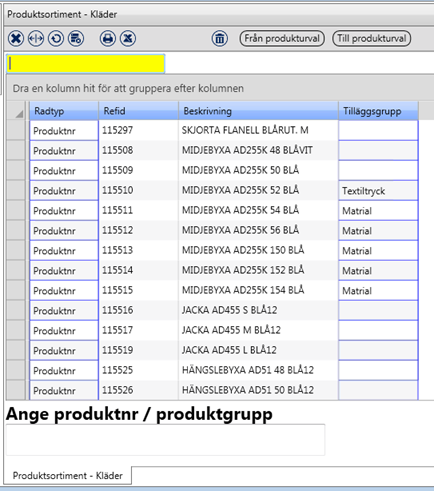Open the layout settings icon
Image resolution: width=434 pixels, height=491 pixels.
click(x=76, y=39)
